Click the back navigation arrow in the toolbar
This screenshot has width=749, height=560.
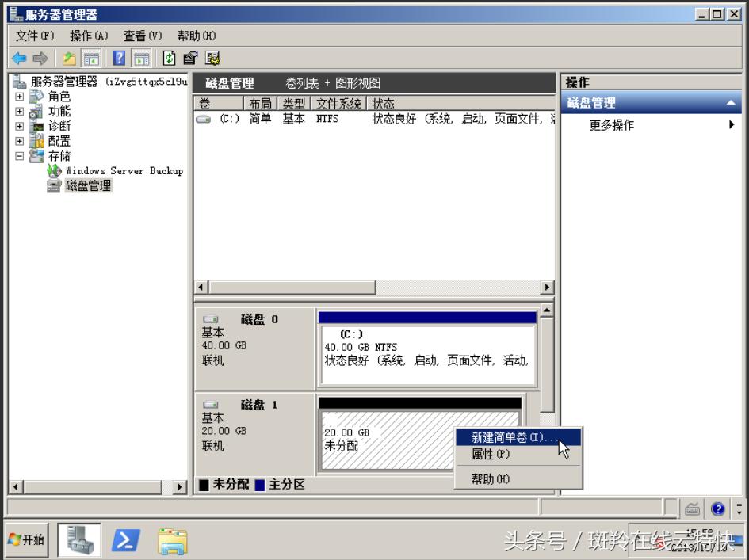click(17, 58)
